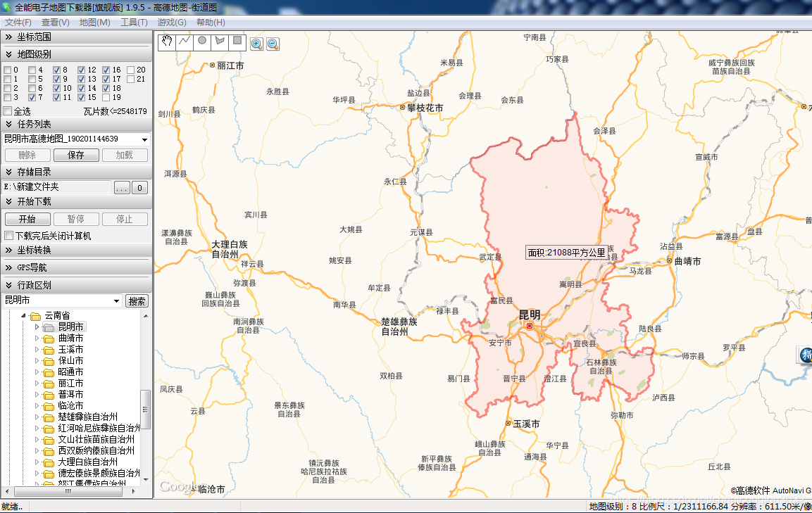812x513 pixels.
Task: Click the 停止 stop button
Action: tap(124, 219)
